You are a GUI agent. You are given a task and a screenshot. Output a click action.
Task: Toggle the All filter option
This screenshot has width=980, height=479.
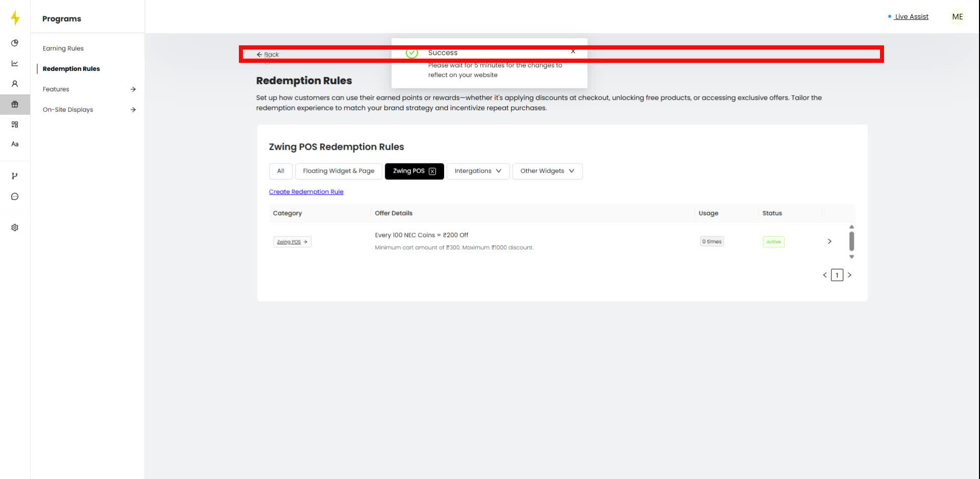click(x=280, y=171)
